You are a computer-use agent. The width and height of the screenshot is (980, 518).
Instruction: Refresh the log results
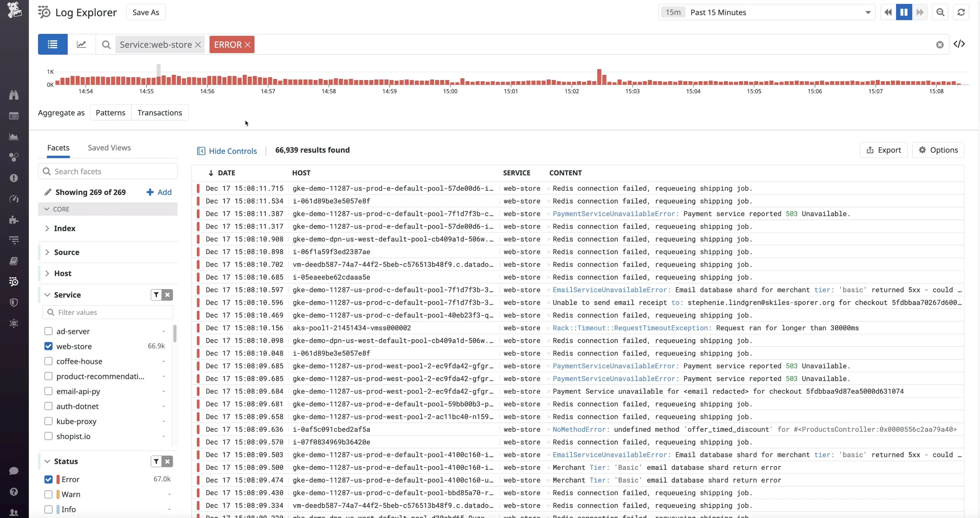pyautogui.click(x=961, y=12)
